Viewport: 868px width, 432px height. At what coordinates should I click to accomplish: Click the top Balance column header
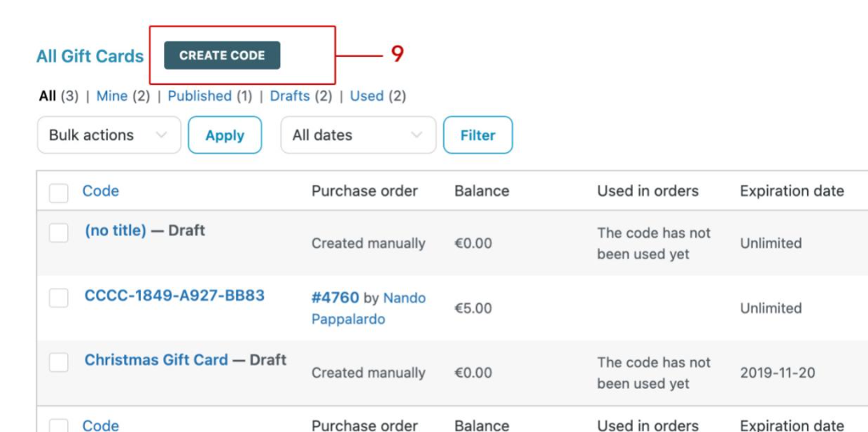pyautogui.click(x=482, y=191)
